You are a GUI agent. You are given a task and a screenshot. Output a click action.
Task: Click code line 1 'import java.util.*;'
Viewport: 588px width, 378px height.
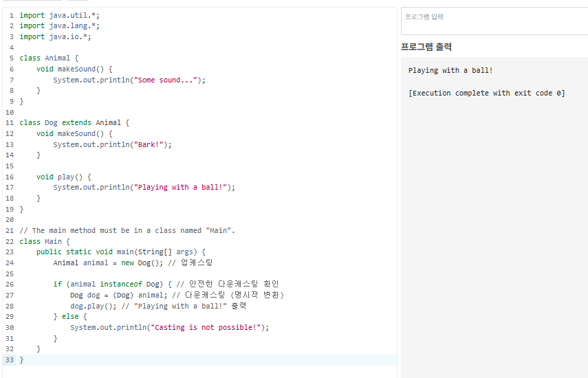[60, 15]
